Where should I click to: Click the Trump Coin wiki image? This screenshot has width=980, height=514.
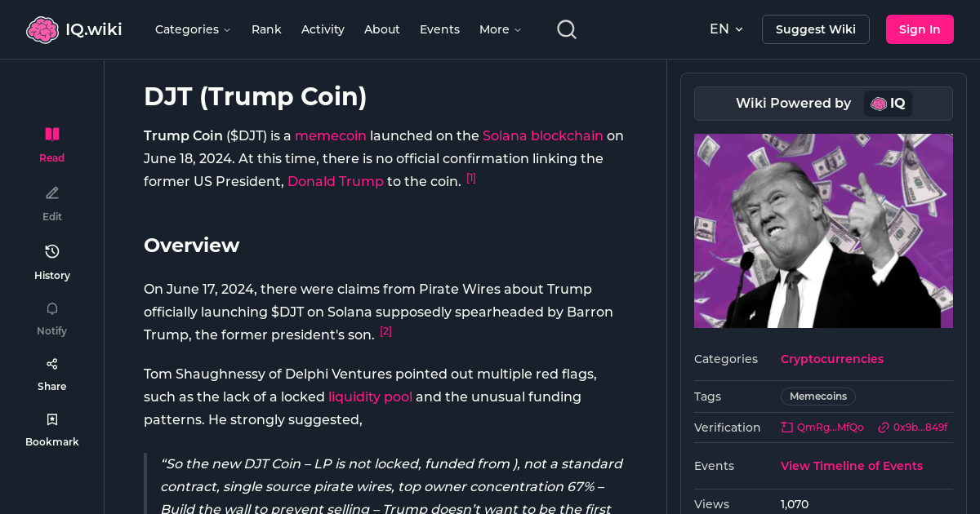(x=823, y=230)
